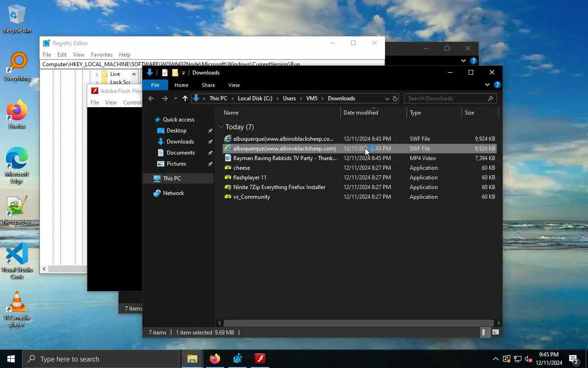This screenshot has height=368, width=588.
Task: Click the muted volume tray icon
Action: [528, 359]
